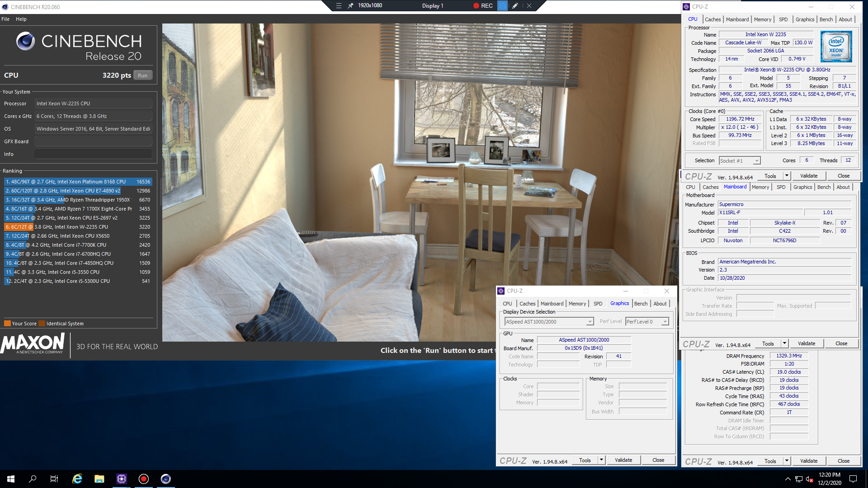Select ranking row Intel Core i5-5300U

(x=78, y=281)
